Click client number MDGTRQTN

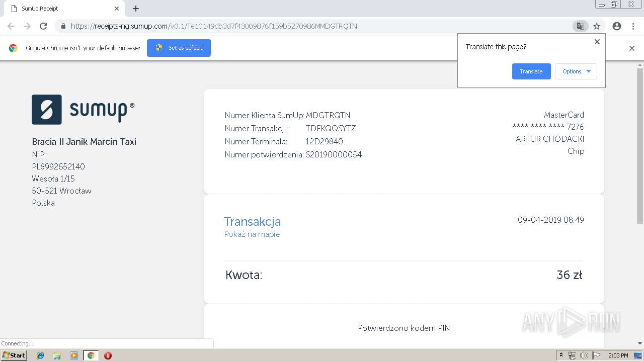pyautogui.click(x=328, y=115)
